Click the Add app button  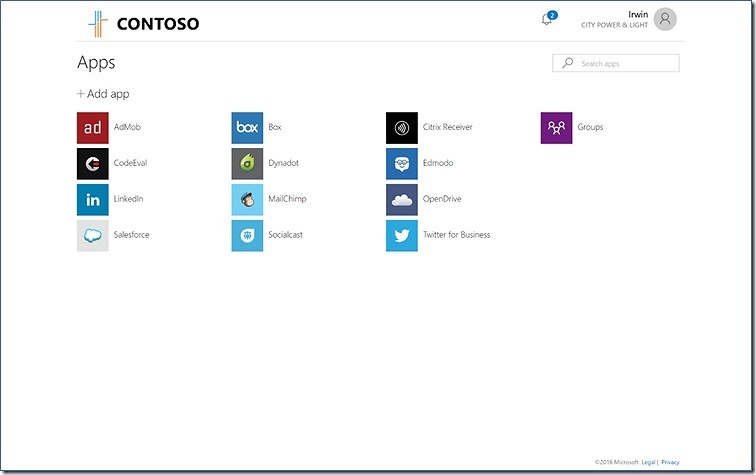[103, 94]
